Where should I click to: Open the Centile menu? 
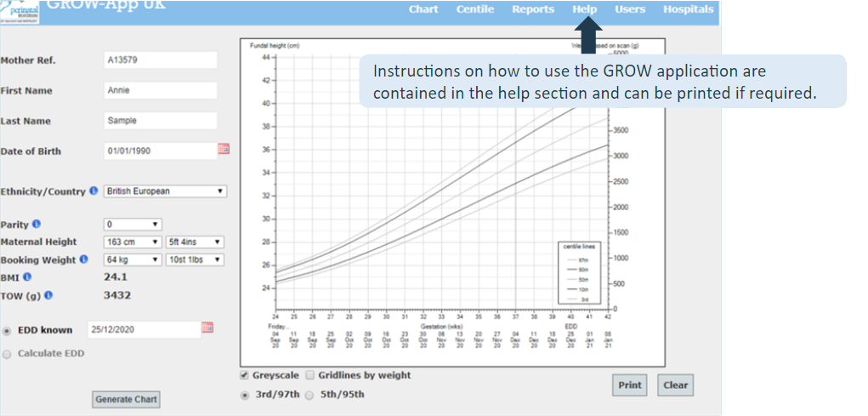[x=475, y=9]
